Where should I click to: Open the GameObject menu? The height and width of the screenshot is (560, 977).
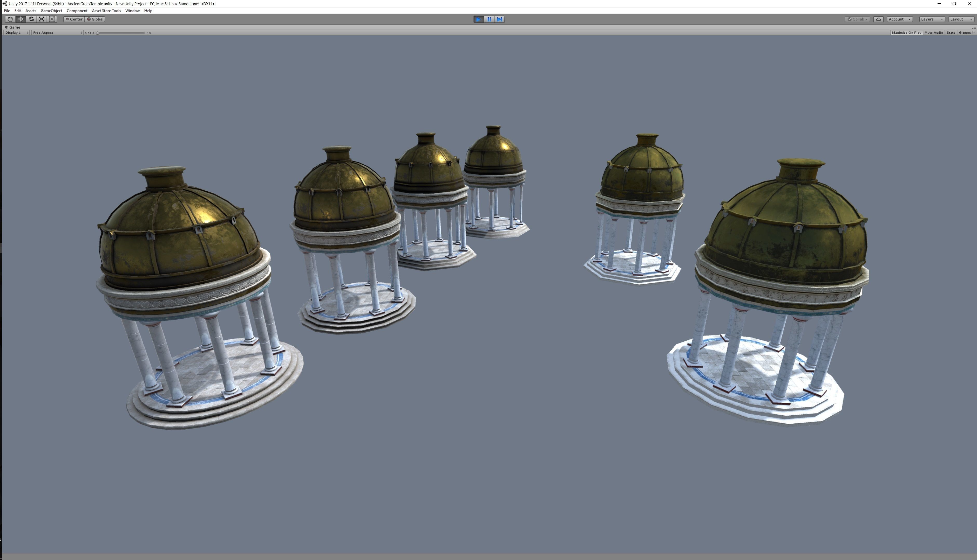click(51, 11)
